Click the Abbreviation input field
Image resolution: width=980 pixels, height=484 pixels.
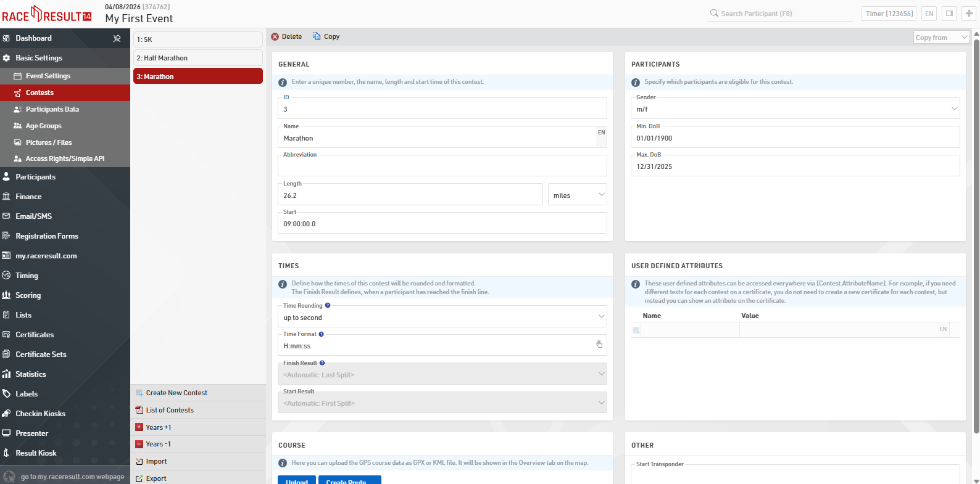[442, 166]
